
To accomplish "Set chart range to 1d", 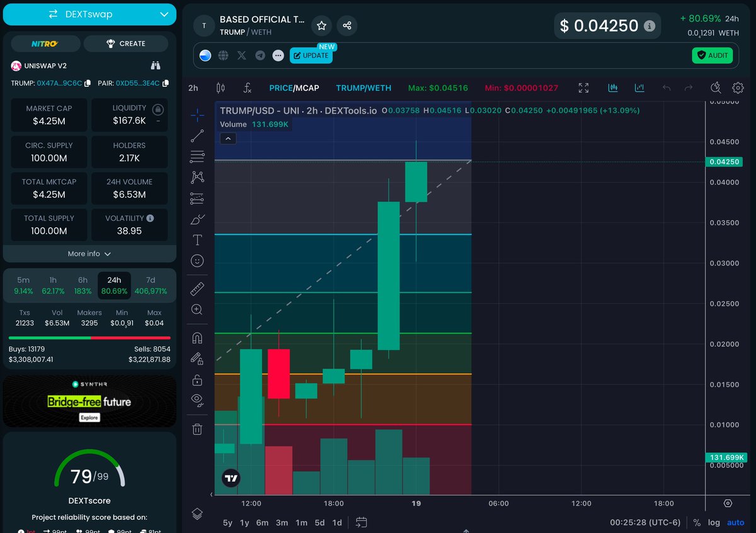I will tap(337, 522).
